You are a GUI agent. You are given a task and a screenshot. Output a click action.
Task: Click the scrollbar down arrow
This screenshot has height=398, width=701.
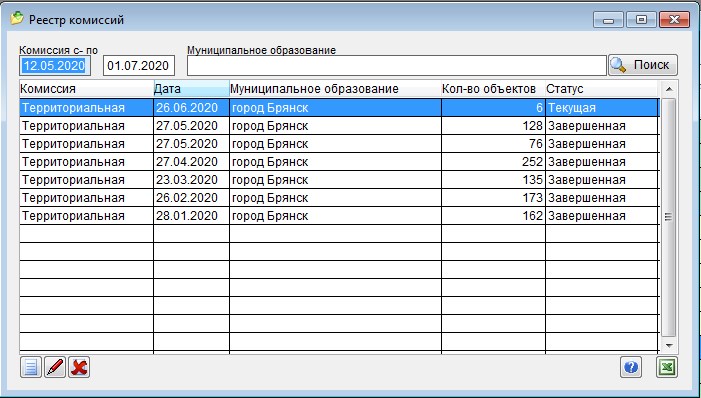(669, 345)
